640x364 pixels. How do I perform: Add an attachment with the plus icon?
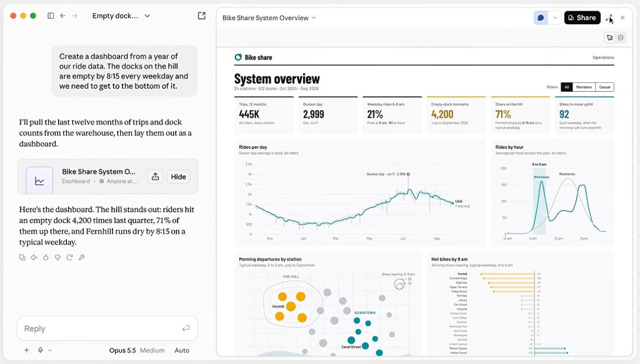click(x=27, y=350)
